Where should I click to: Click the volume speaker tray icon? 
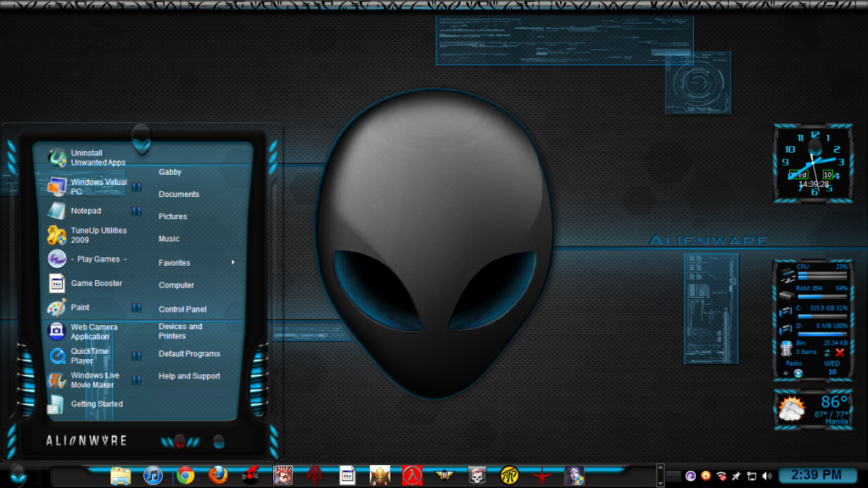(x=767, y=476)
